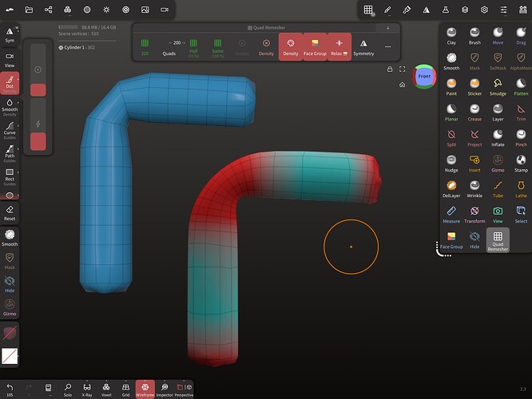
Task: Activate the Measure tool
Action: point(451,215)
